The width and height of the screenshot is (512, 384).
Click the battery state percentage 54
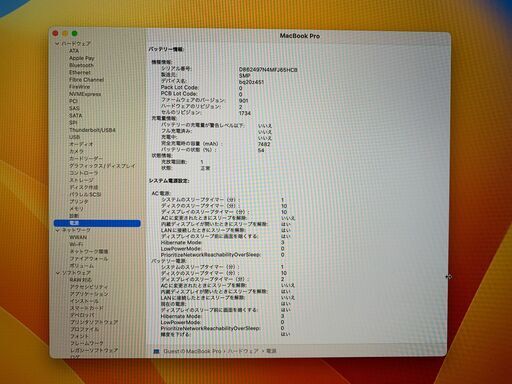(x=261, y=151)
